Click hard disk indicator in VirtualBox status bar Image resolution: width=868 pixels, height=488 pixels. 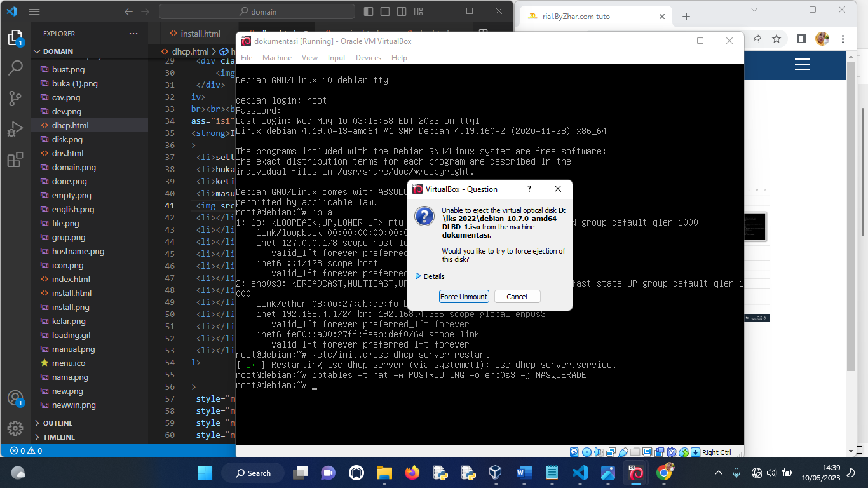tap(574, 452)
